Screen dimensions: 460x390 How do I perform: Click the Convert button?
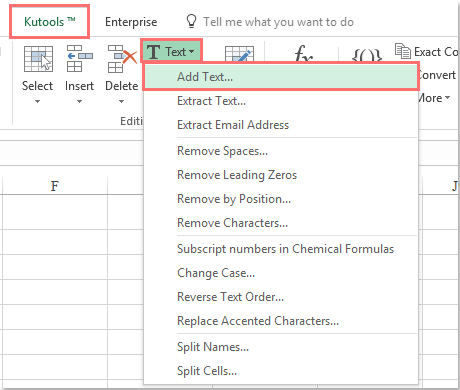(x=437, y=75)
